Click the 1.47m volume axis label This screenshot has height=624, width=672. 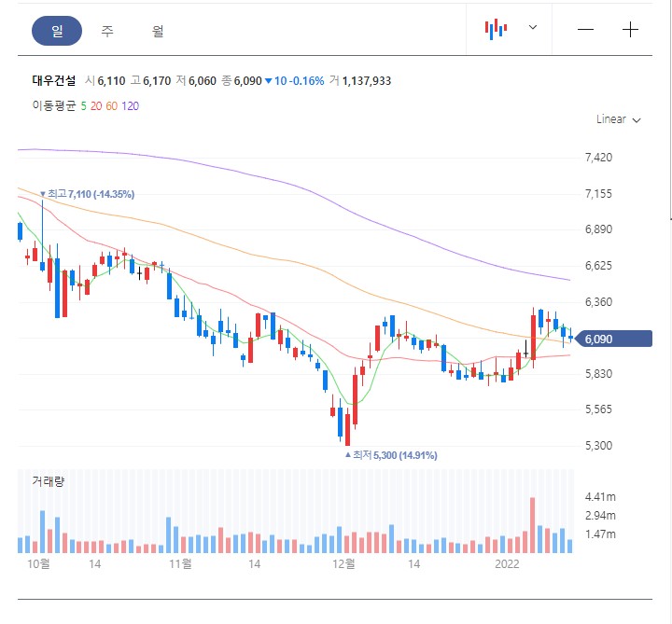600,534
